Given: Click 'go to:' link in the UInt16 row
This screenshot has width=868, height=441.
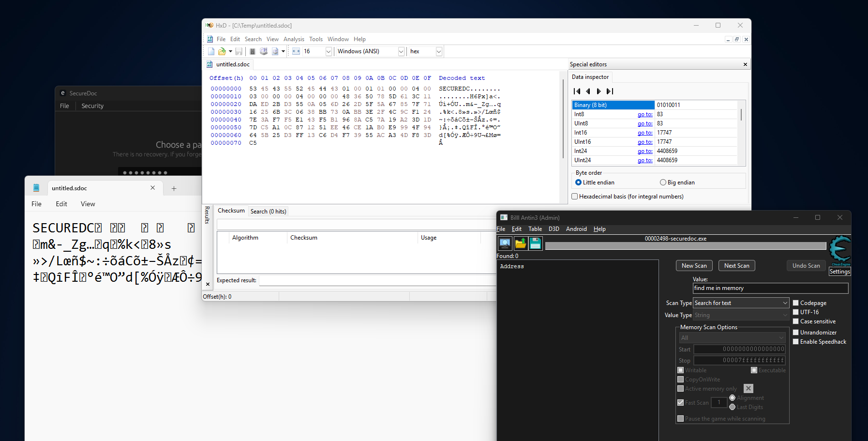Looking at the screenshot, I should [x=645, y=142].
